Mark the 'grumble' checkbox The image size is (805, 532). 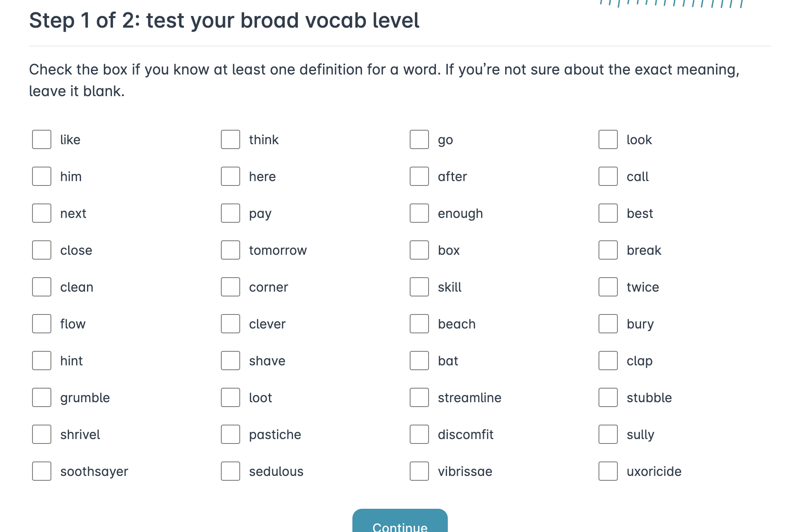click(x=42, y=397)
